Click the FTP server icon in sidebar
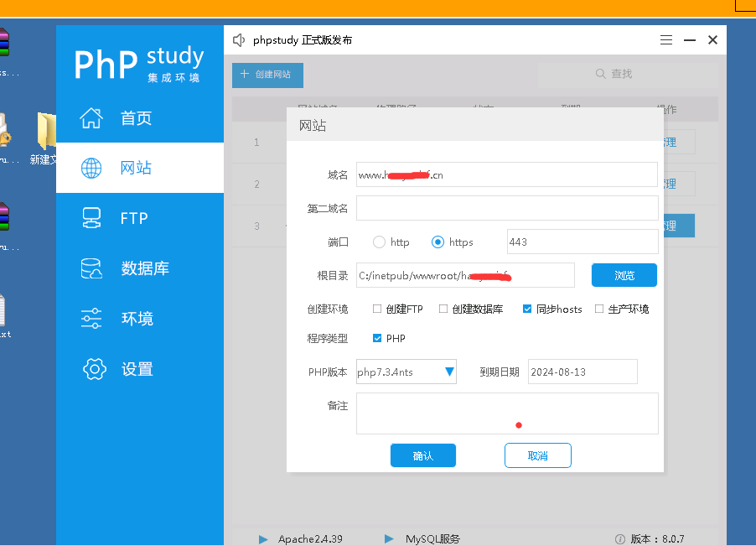Viewport: 756px width, 546px height. click(x=91, y=218)
